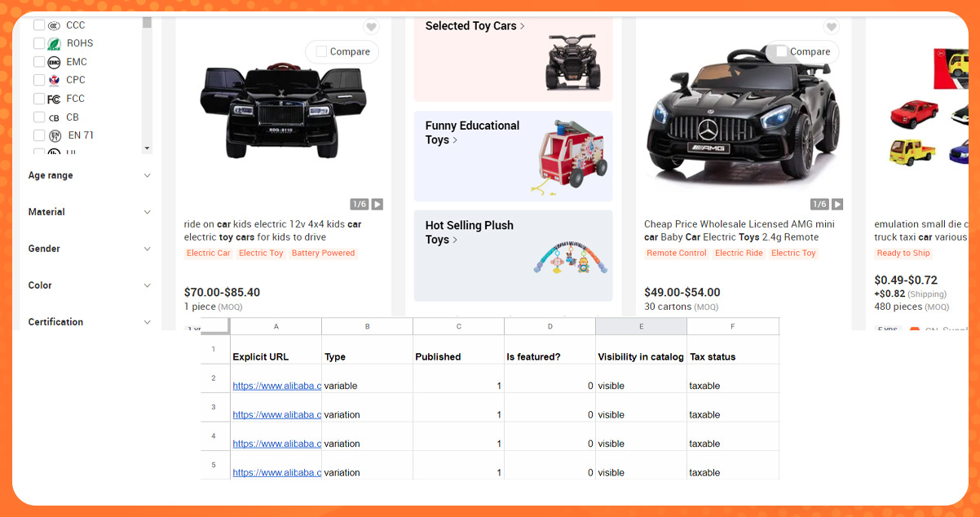Click the FCC logo icon
The width and height of the screenshot is (980, 517).
pyautogui.click(x=54, y=99)
